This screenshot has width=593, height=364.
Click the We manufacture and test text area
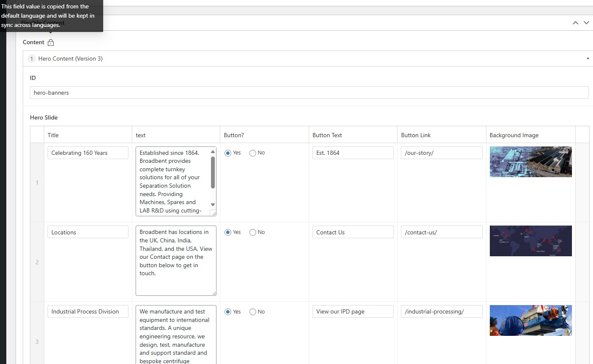pos(176,335)
